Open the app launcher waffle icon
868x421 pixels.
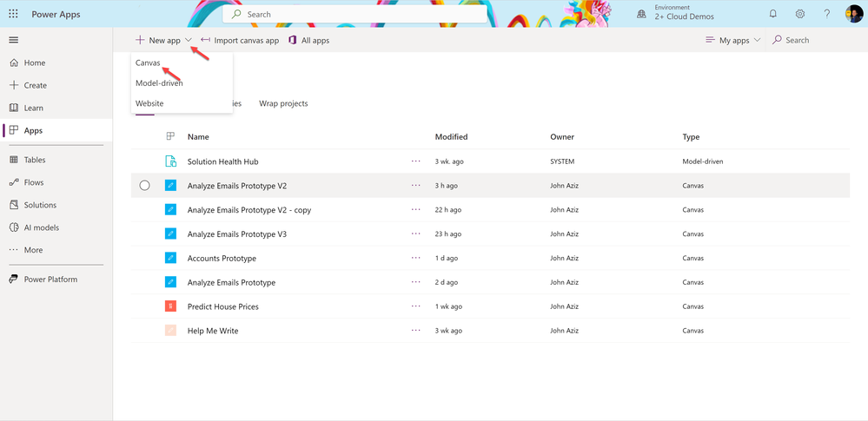click(14, 15)
